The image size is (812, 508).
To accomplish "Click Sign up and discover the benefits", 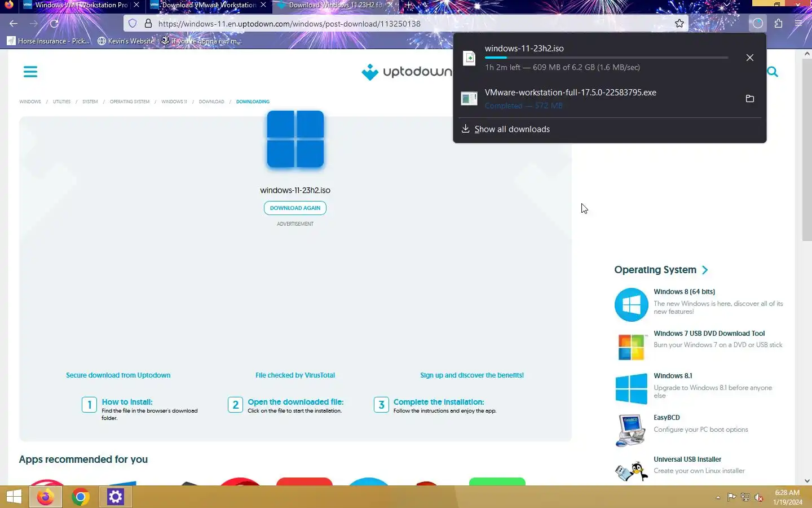I will (x=472, y=375).
